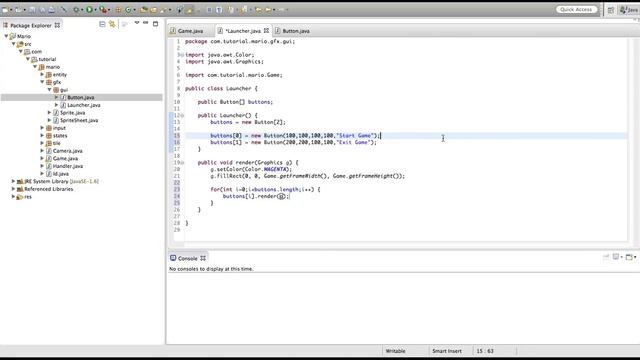Click the Open Type folder icon
Image resolution: width=640 pixels, height=360 pixels.
(144, 10)
